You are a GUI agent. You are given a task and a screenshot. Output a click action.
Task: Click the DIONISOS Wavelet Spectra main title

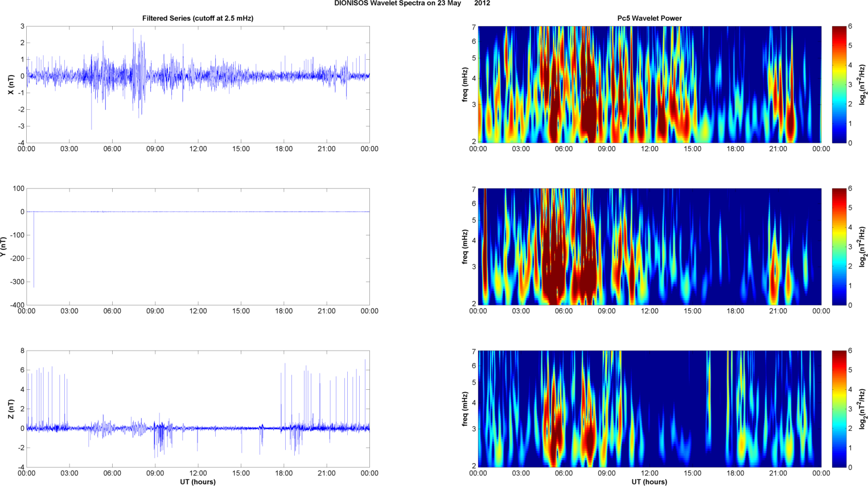tap(412, 3)
